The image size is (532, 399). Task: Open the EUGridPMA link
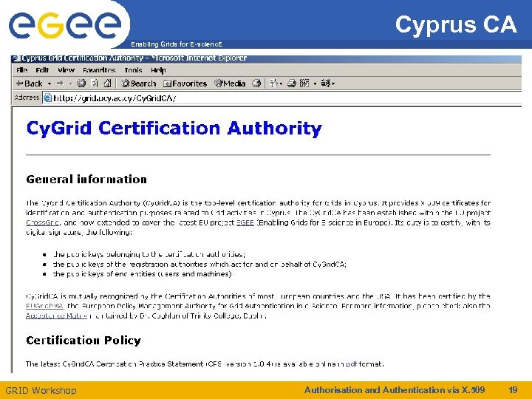click(45, 306)
